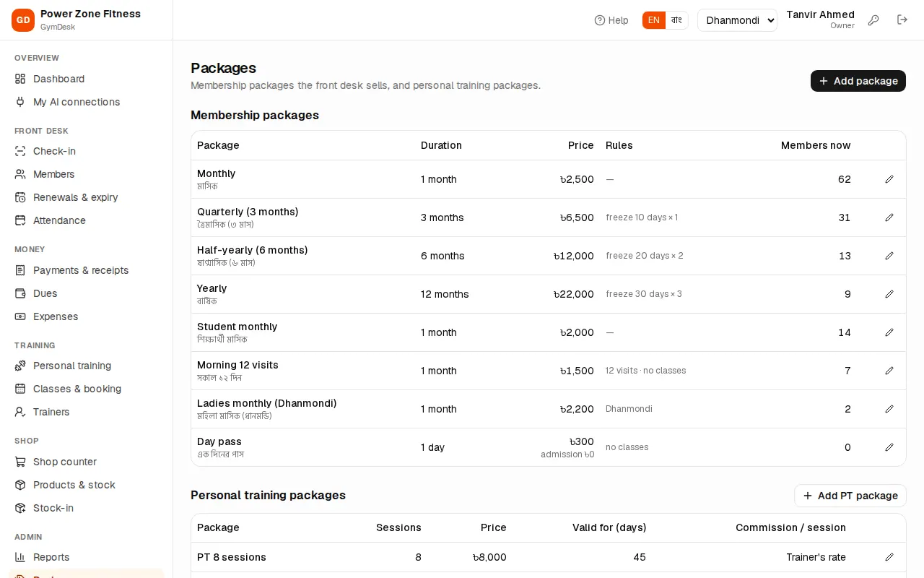Click the 'freeze 20 days × 2' rule text
Image resolution: width=924 pixels, height=578 pixels.
pos(645,256)
